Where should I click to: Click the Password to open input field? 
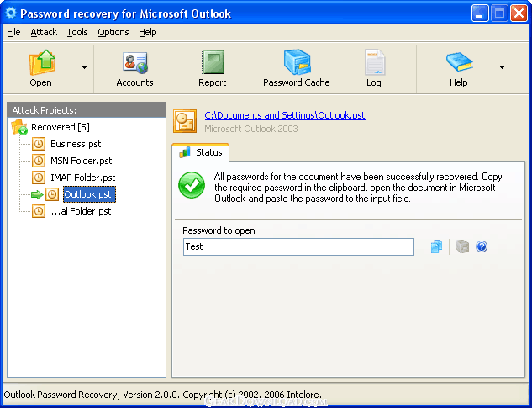[x=298, y=246]
